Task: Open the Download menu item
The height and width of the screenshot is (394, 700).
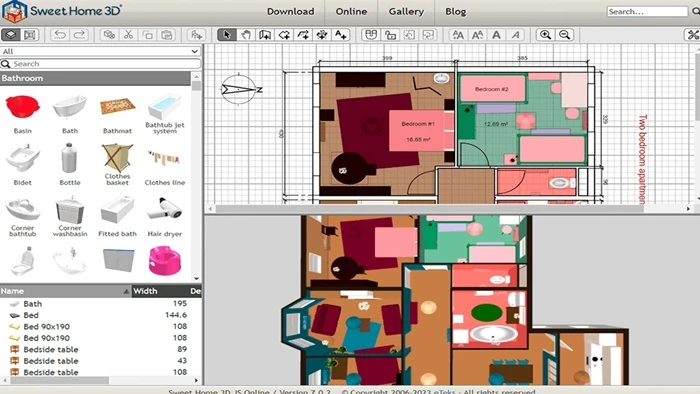Action: click(291, 12)
